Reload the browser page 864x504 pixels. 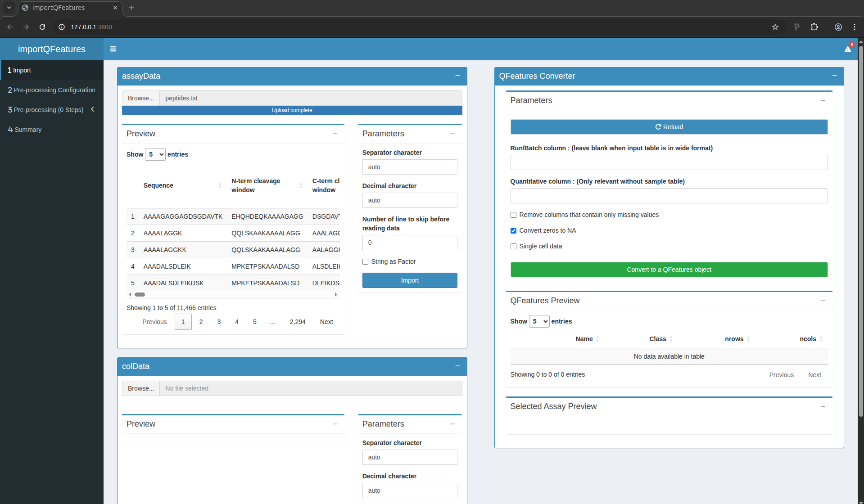pyautogui.click(x=42, y=27)
